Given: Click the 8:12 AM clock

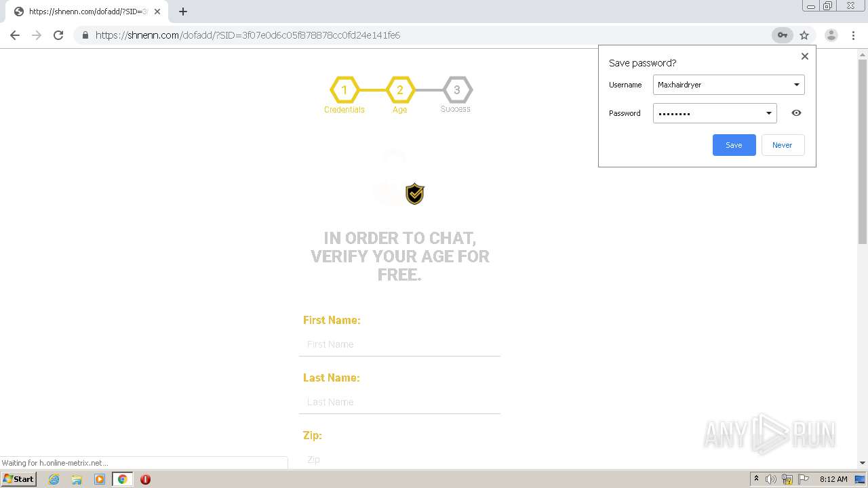Looking at the screenshot, I should [833, 479].
